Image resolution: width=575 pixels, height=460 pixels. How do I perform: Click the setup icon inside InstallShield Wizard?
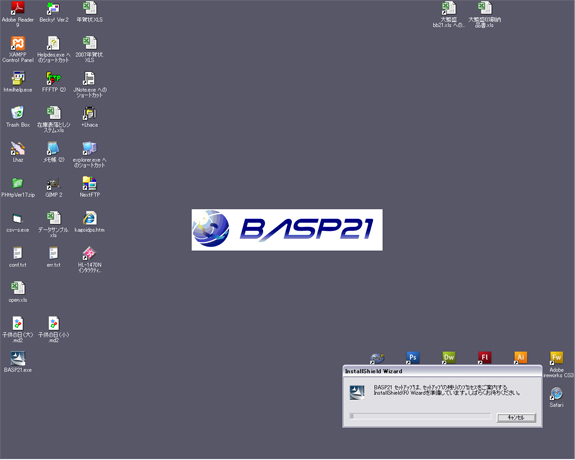357,393
